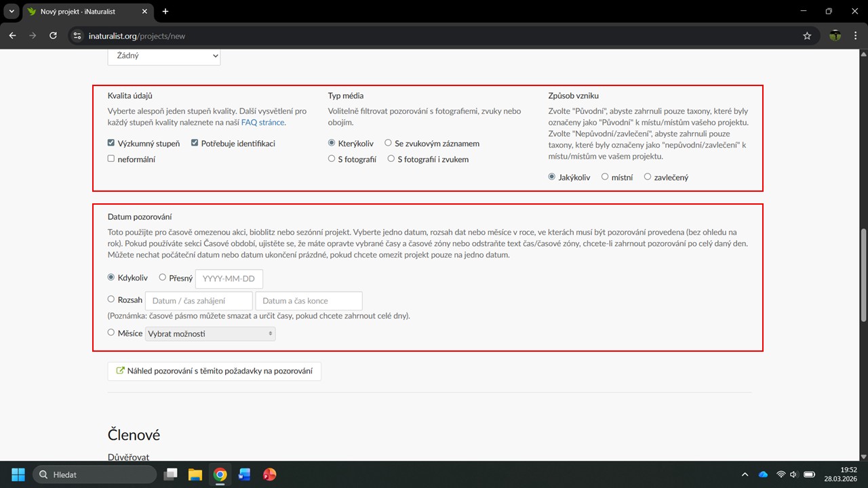
Task: Expand the Žádný dropdown
Action: (x=164, y=56)
